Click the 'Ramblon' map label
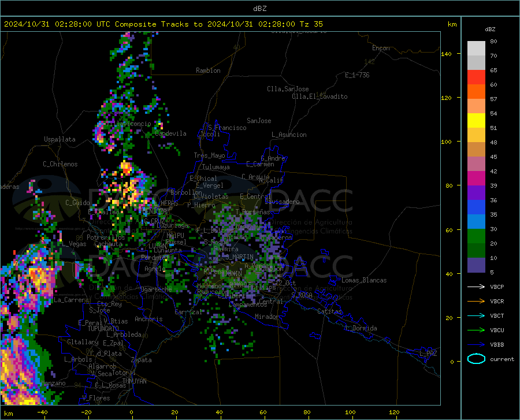Viewport: 520px width, 420px height. 208,70
